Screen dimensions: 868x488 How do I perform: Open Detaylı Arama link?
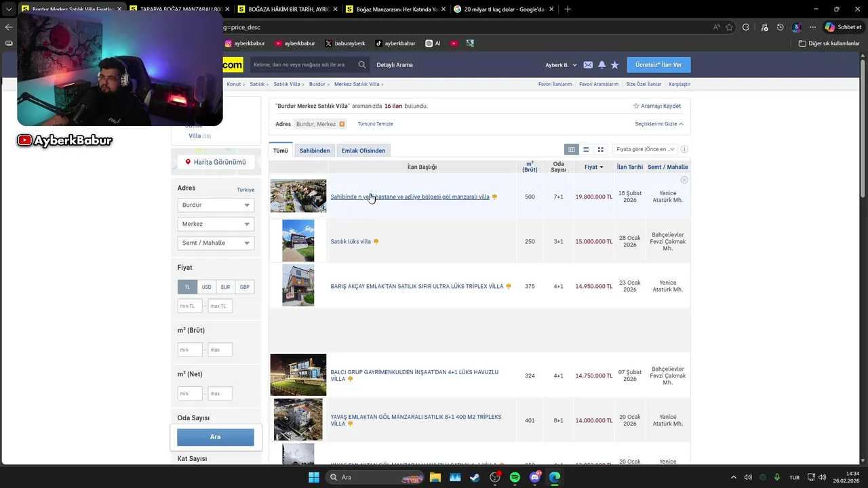pyautogui.click(x=395, y=65)
